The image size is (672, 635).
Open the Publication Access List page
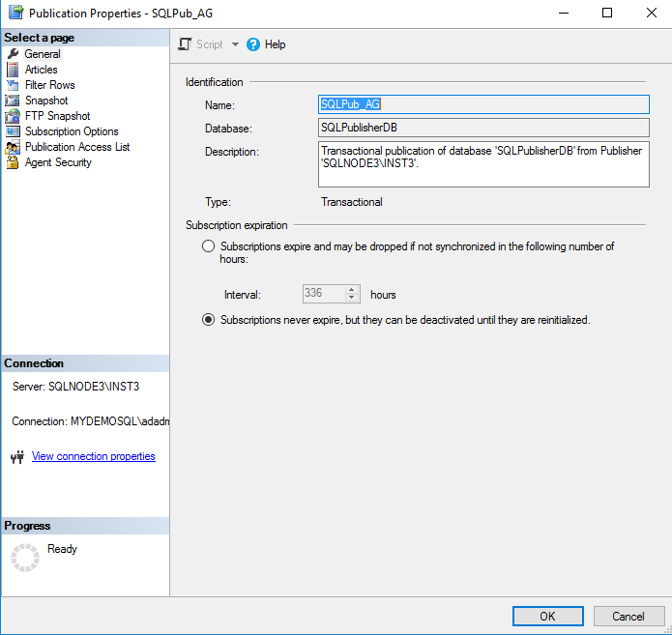click(x=77, y=147)
